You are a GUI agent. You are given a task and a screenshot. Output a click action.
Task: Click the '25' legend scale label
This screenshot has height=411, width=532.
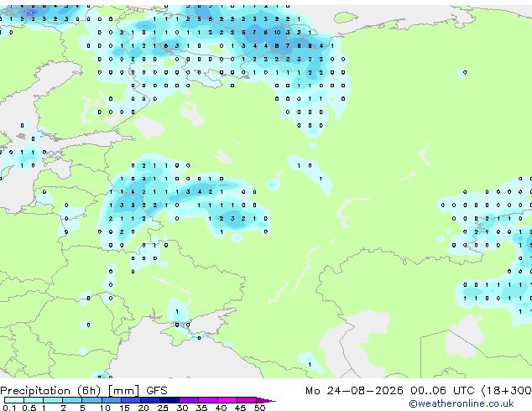tap(163, 408)
